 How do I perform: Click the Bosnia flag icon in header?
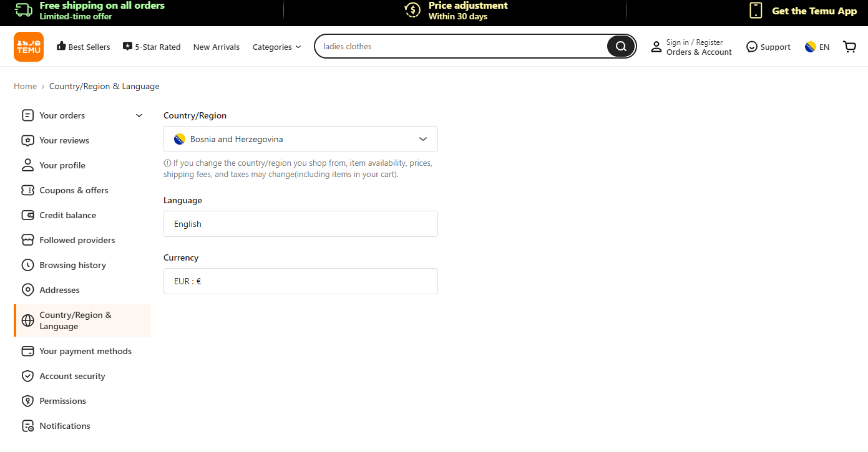tap(811, 47)
